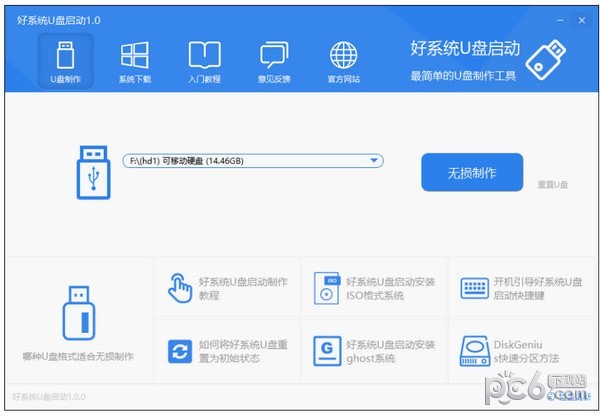
Task: Click the 重置U盘 link
Action: point(552,185)
